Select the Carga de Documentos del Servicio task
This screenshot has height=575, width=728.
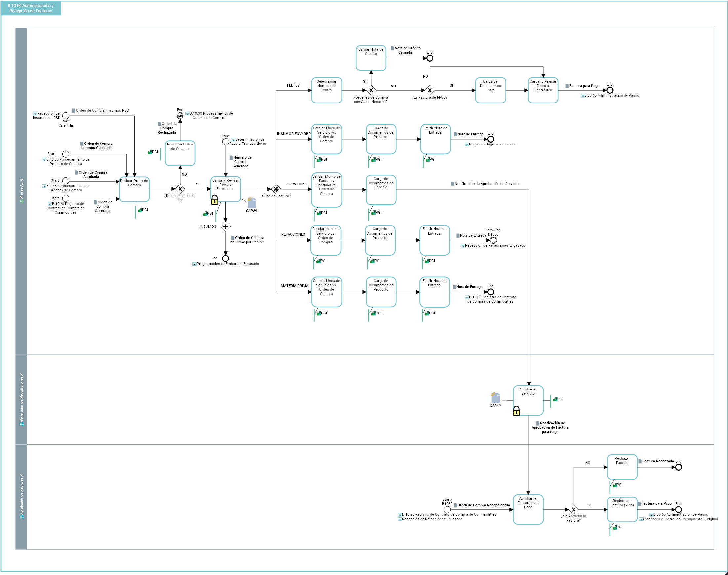tap(381, 190)
